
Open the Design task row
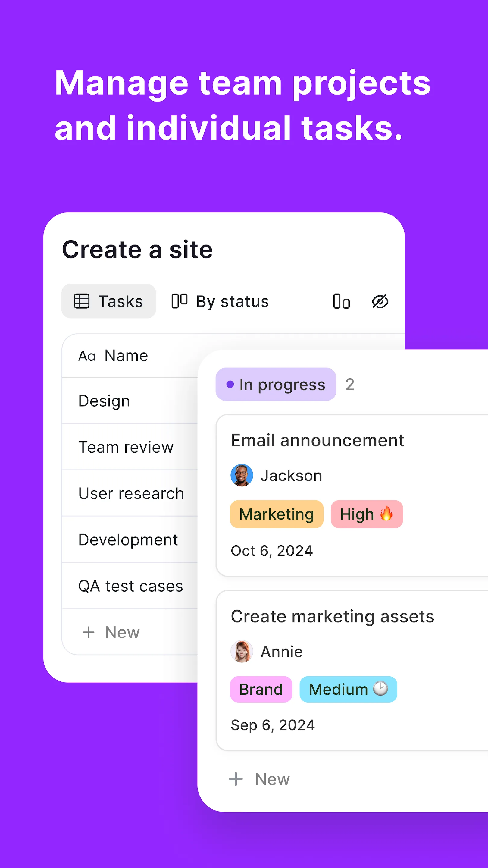(x=130, y=401)
